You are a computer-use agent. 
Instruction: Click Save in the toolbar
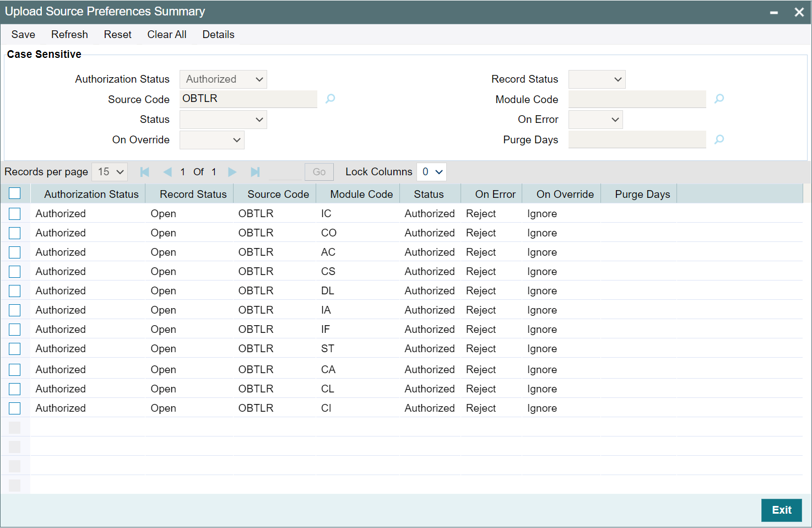tap(23, 34)
